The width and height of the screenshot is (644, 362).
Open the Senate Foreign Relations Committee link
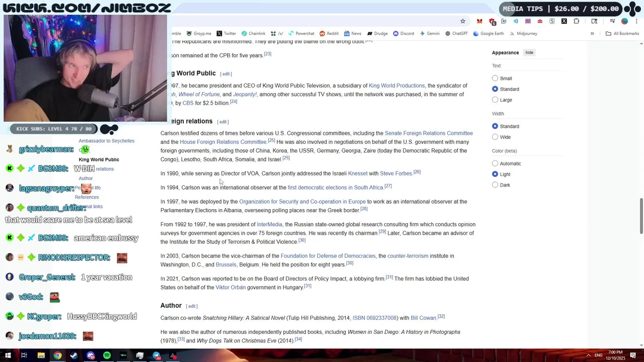429,133
